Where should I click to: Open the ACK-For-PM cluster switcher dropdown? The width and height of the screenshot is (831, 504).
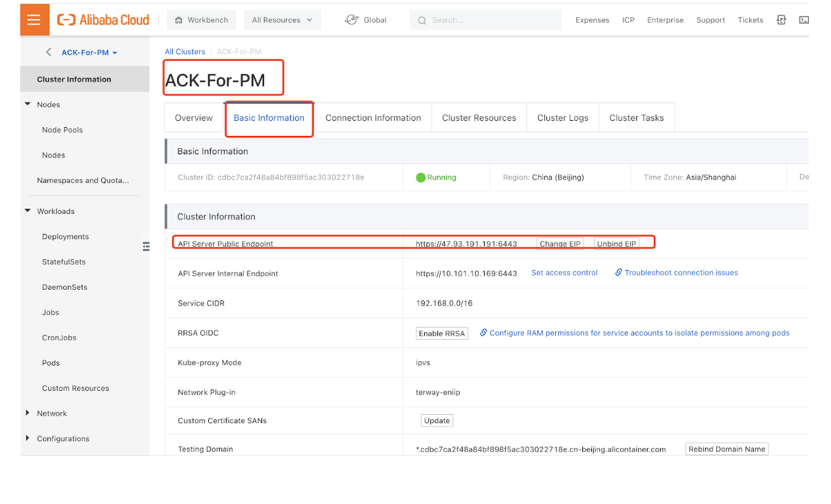tap(89, 53)
